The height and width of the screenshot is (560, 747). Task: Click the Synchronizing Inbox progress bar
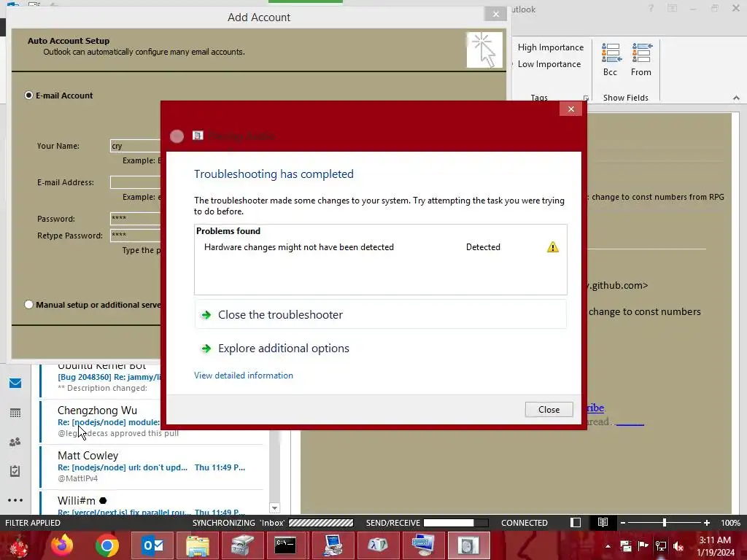tap(321, 523)
